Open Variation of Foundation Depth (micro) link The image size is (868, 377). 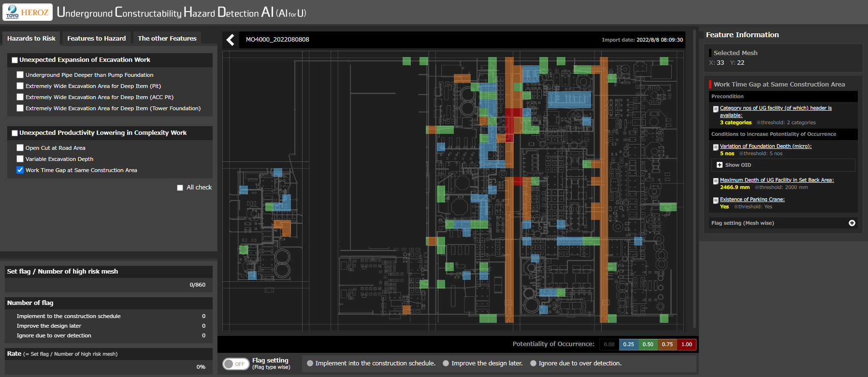click(x=766, y=146)
